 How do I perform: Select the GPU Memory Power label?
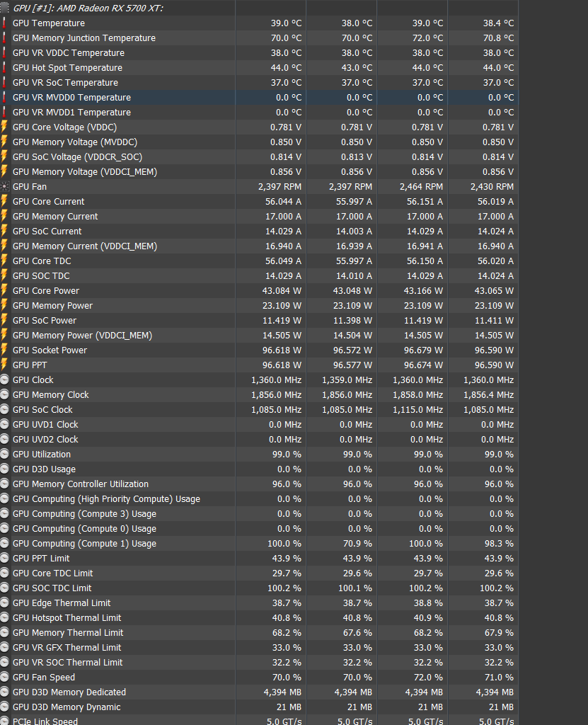(x=52, y=306)
